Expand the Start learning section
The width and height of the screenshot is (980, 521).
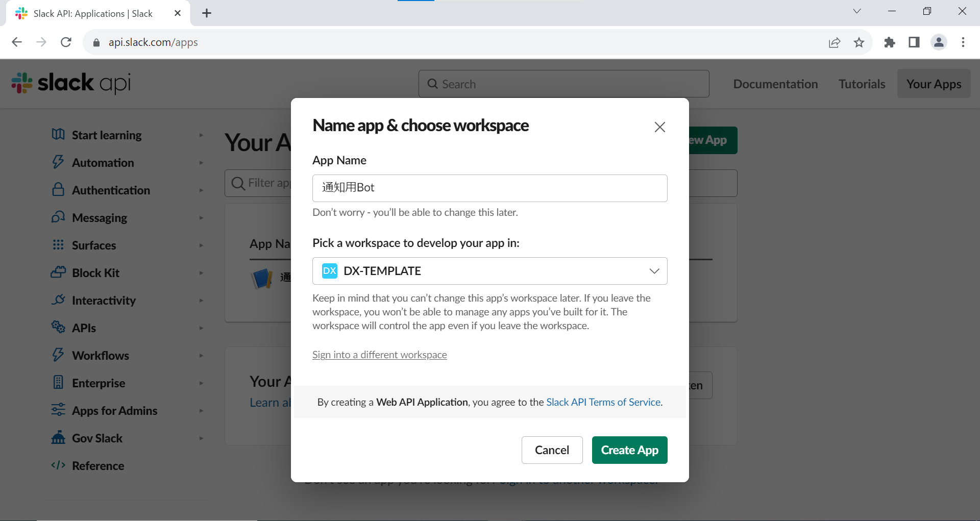201,135
